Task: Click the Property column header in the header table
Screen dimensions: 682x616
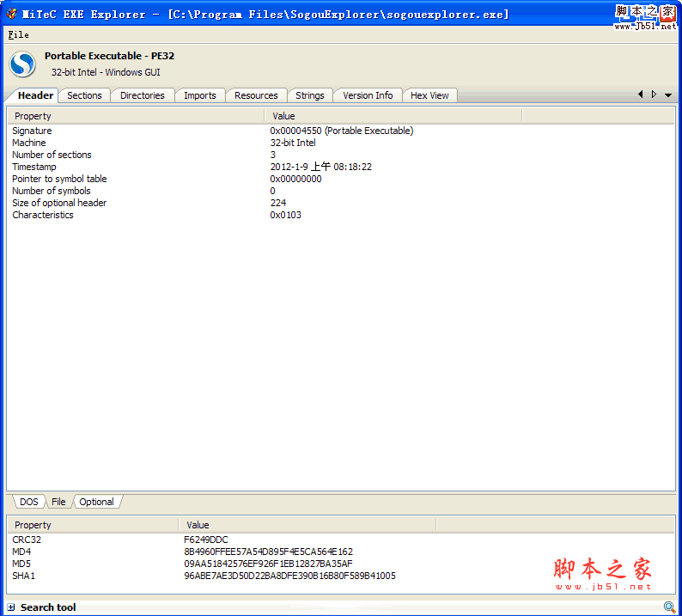Action: click(136, 116)
